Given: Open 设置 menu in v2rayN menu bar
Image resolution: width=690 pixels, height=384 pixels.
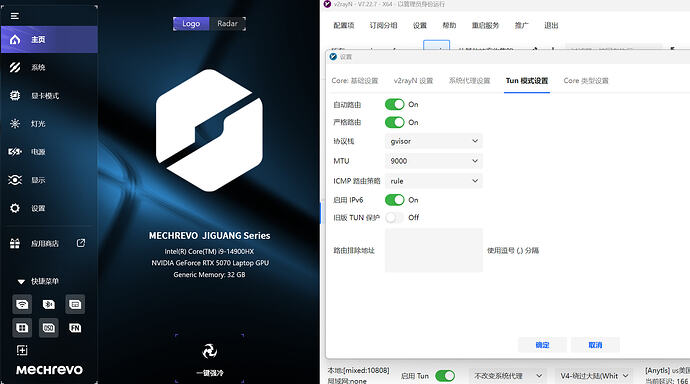Looking at the screenshot, I should coord(420,26).
